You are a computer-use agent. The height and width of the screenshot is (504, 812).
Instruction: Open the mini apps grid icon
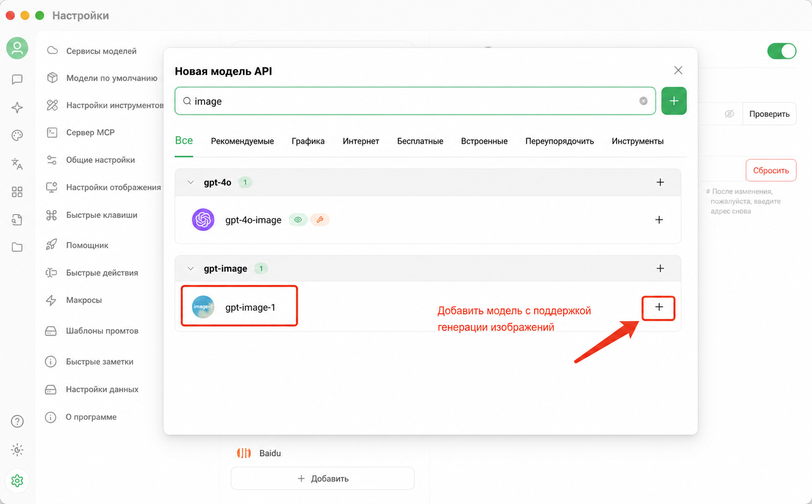point(17,192)
